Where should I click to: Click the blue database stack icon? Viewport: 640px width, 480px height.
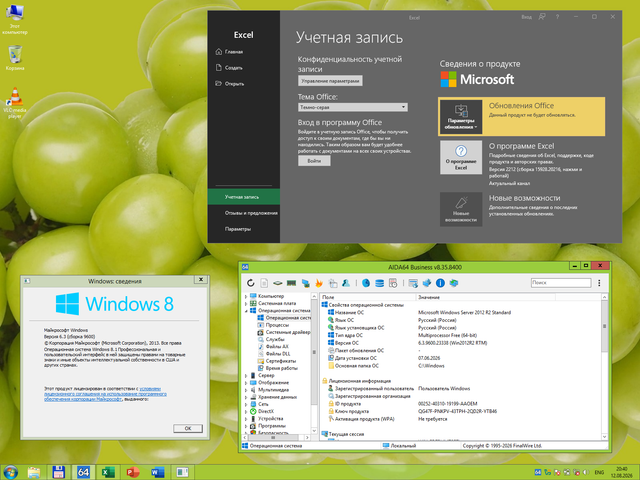click(x=380, y=283)
